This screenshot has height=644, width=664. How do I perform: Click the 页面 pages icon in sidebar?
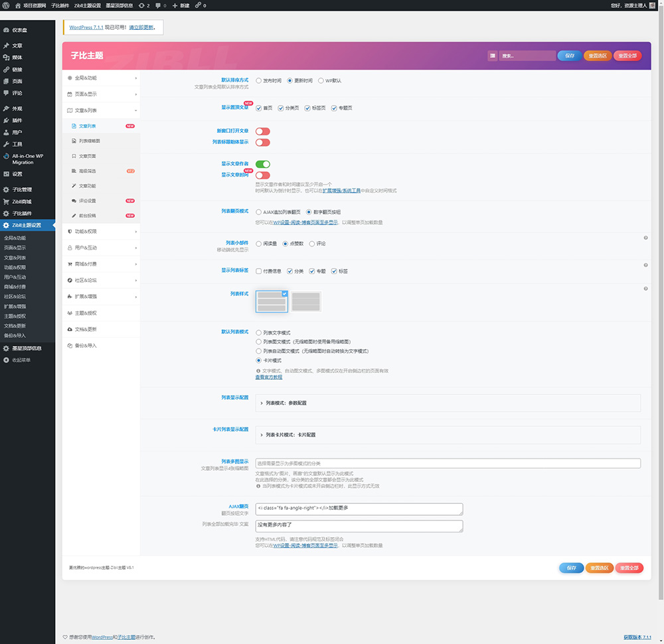(6, 81)
